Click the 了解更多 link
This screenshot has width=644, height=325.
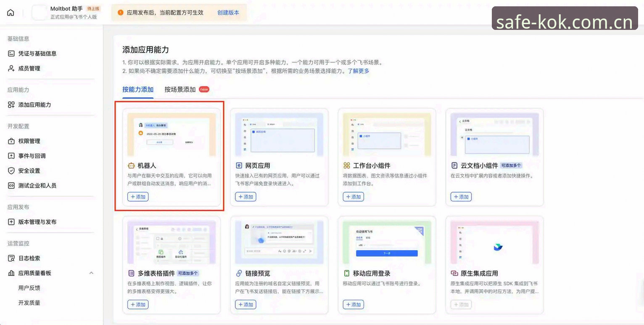pyautogui.click(x=359, y=71)
